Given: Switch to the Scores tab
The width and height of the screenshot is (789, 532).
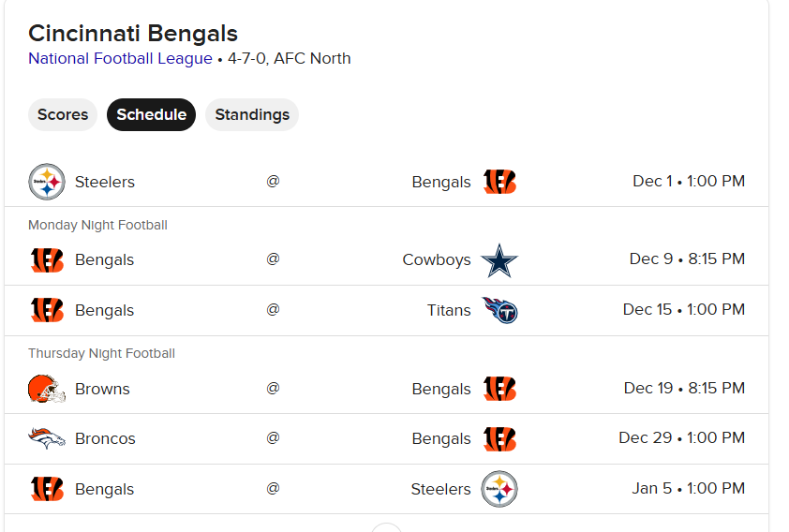Looking at the screenshot, I should click(63, 114).
